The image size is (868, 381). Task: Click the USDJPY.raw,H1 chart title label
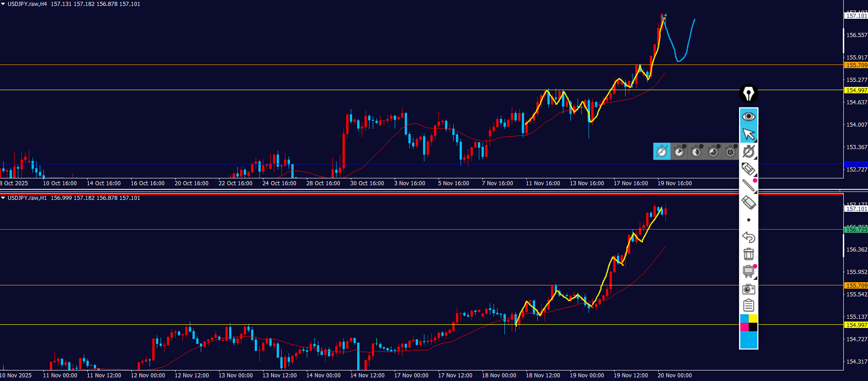pos(27,198)
